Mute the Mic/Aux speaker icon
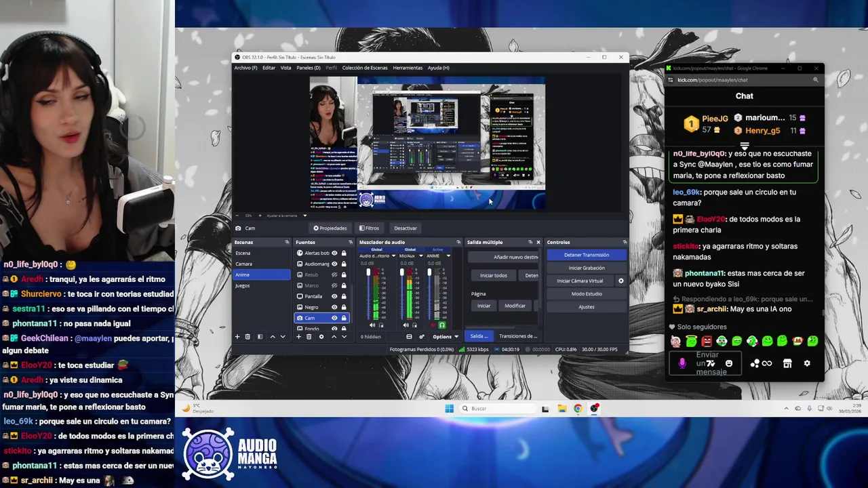 point(406,325)
